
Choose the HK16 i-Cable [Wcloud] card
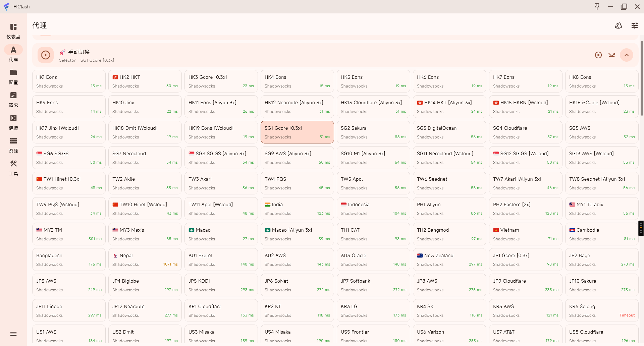coord(602,107)
